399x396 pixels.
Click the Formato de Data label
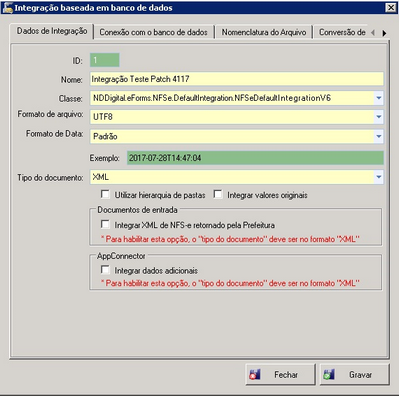(55, 134)
